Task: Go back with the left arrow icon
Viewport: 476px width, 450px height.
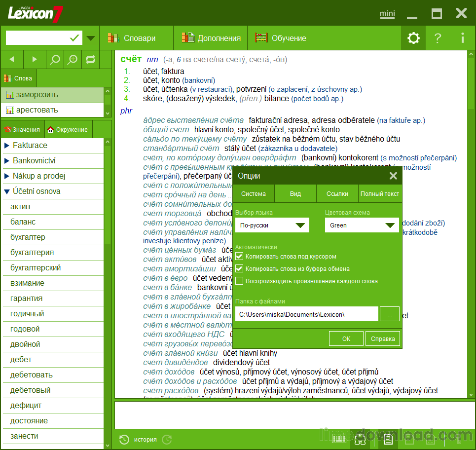Action: click(x=12, y=60)
